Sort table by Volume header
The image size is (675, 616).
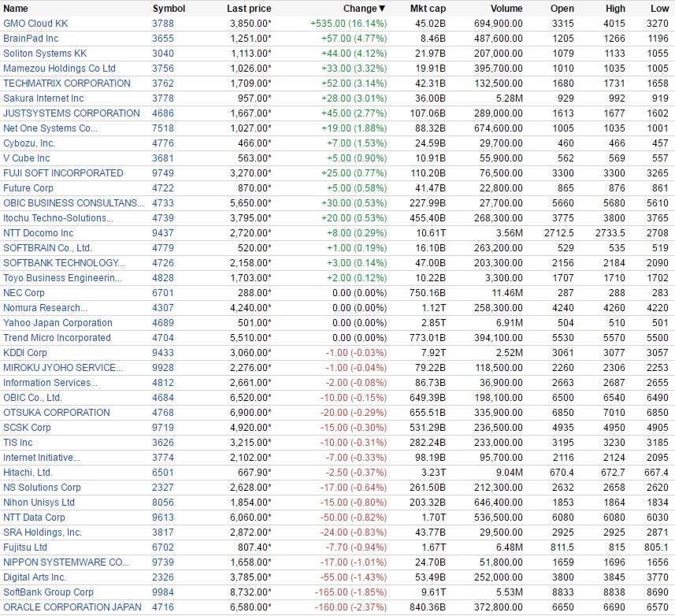coord(506,9)
